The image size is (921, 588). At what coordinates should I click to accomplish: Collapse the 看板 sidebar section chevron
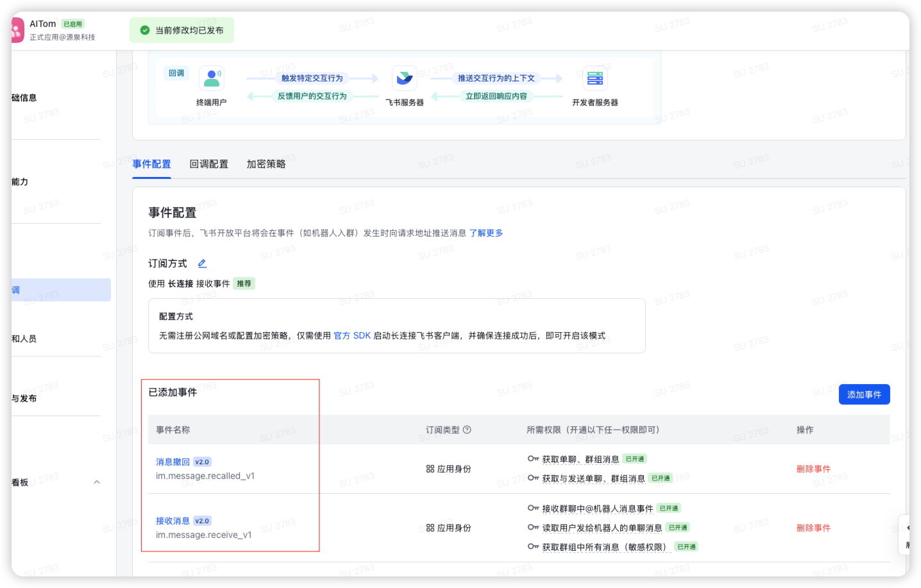pos(97,482)
